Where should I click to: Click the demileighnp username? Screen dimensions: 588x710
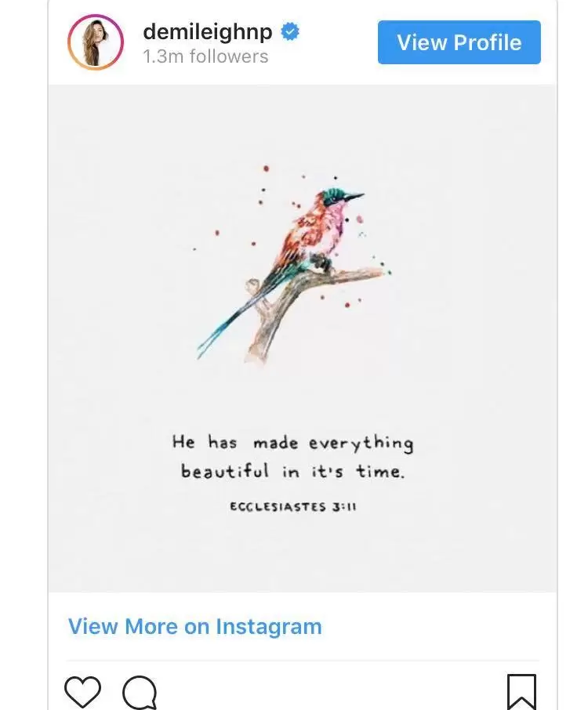208,31
